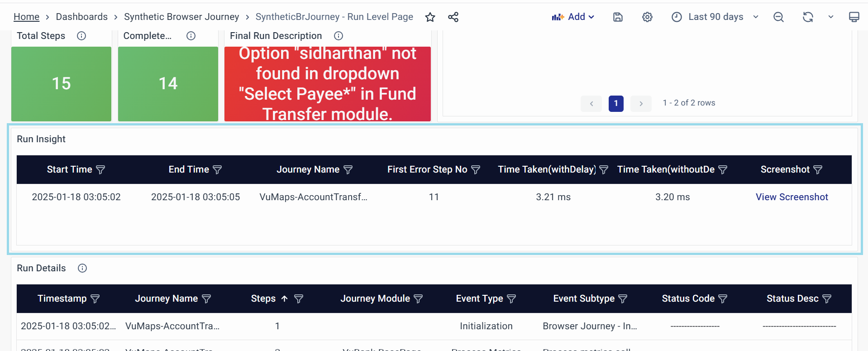Screen dimensions: 868x351
Task: Click the monitor view mode icon
Action: tap(854, 17)
